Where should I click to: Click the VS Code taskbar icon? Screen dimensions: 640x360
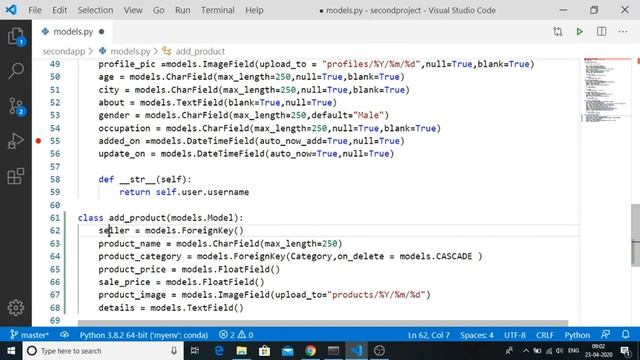tap(356, 351)
